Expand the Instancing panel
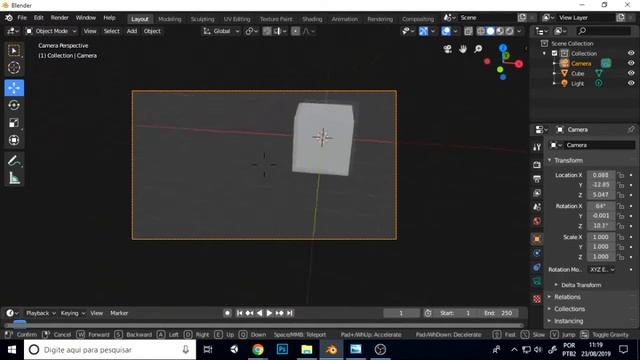640x360 pixels. tap(568, 321)
